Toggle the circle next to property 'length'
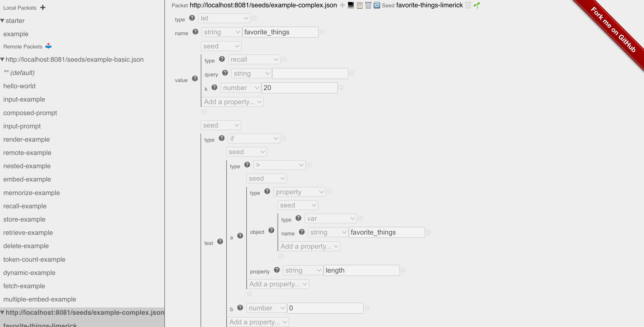Image resolution: width=644 pixels, height=327 pixels. (x=402, y=270)
